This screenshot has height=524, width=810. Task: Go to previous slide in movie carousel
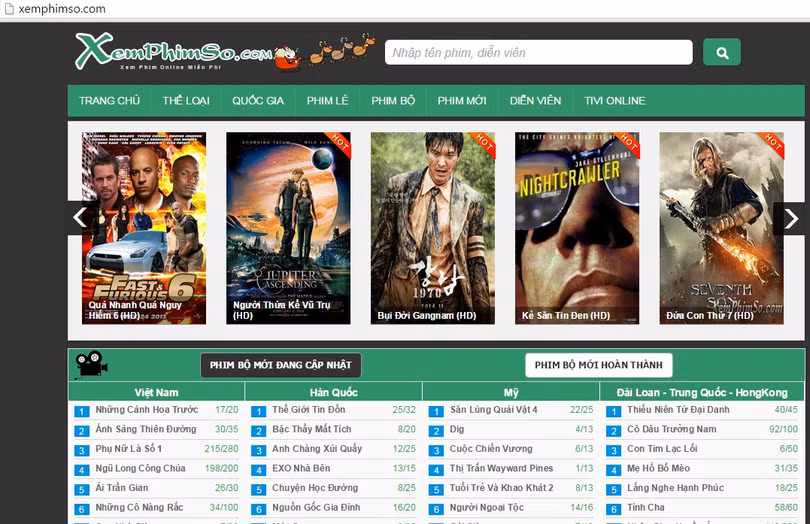[x=81, y=218]
